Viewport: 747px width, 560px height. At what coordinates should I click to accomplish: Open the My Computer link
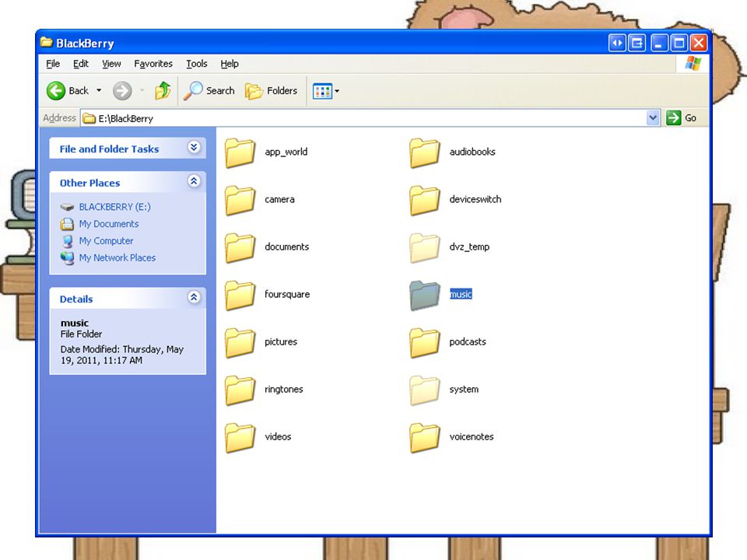pos(107,241)
